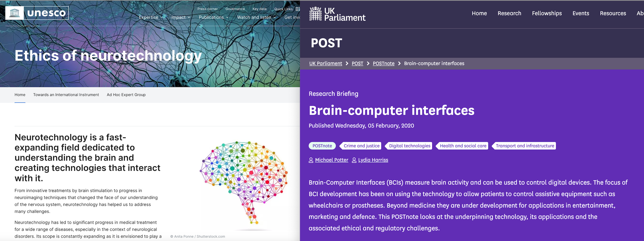The width and height of the screenshot is (644, 241).
Task: Open Quick Links text link
Action: 283,9
